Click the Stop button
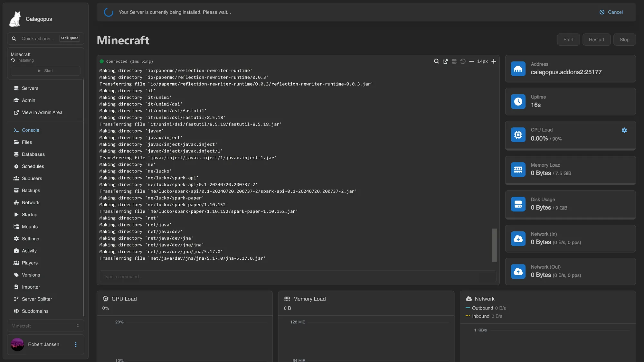 pyautogui.click(x=624, y=40)
